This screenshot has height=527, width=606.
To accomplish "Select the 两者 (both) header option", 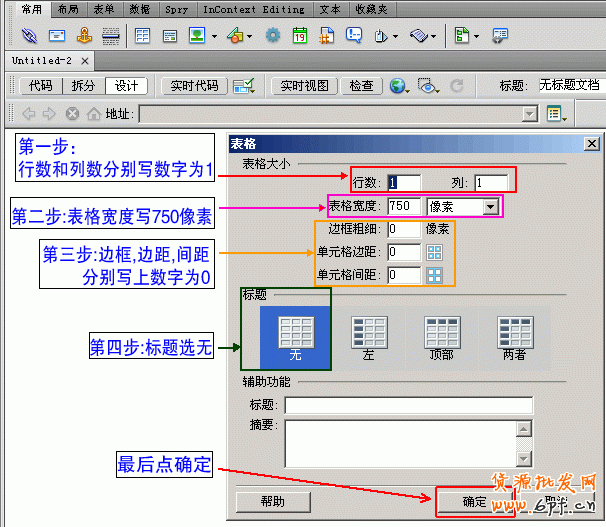I will click(515, 335).
